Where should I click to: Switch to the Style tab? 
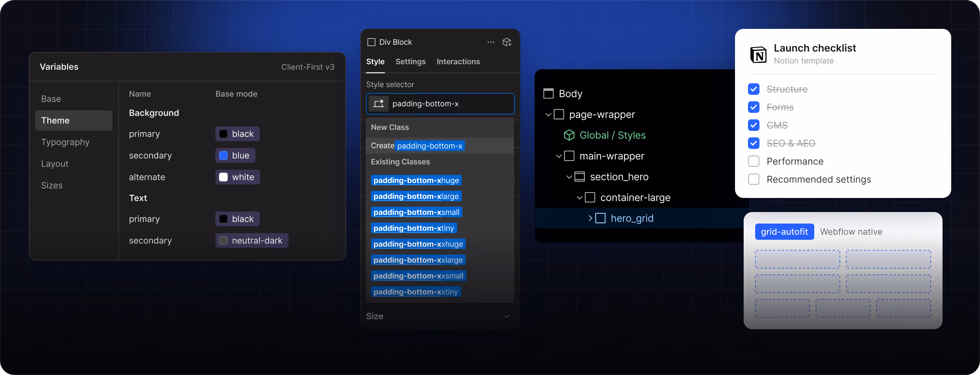coord(375,62)
